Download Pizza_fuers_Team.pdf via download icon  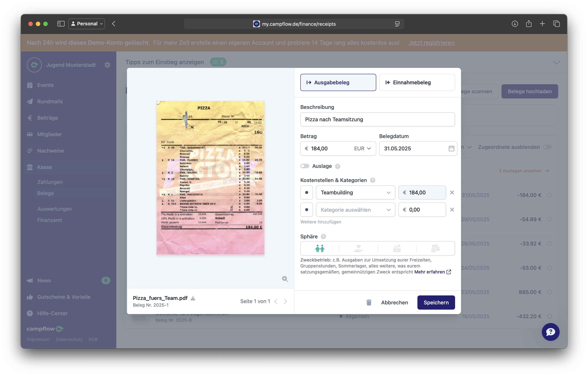(193, 298)
